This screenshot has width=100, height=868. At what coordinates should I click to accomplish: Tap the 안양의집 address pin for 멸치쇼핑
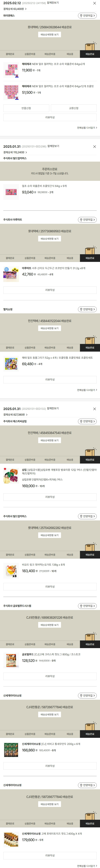click(x=87, y=309)
